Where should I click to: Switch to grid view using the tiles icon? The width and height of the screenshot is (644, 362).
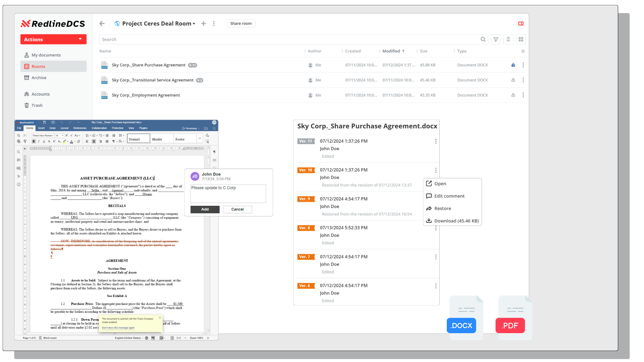tap(521, 39)
